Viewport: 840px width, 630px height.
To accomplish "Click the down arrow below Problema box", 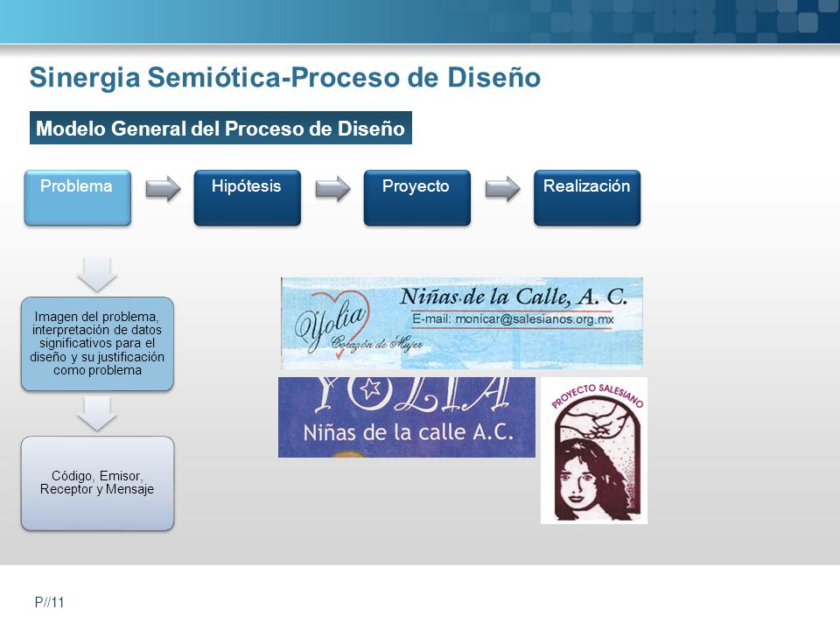I will click(x=97, y=274).
